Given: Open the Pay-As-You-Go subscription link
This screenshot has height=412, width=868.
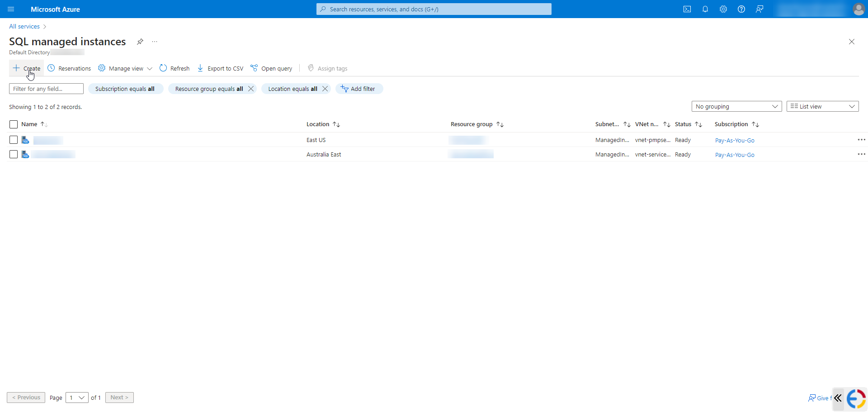Looking at the screenshot, I should [735, 140].
